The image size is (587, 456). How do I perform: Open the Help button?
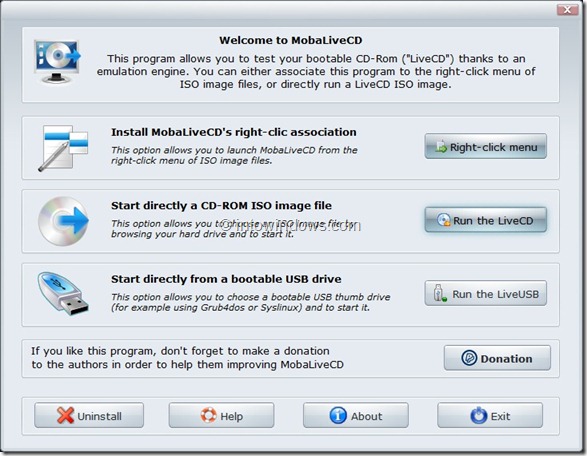[221, 415]
